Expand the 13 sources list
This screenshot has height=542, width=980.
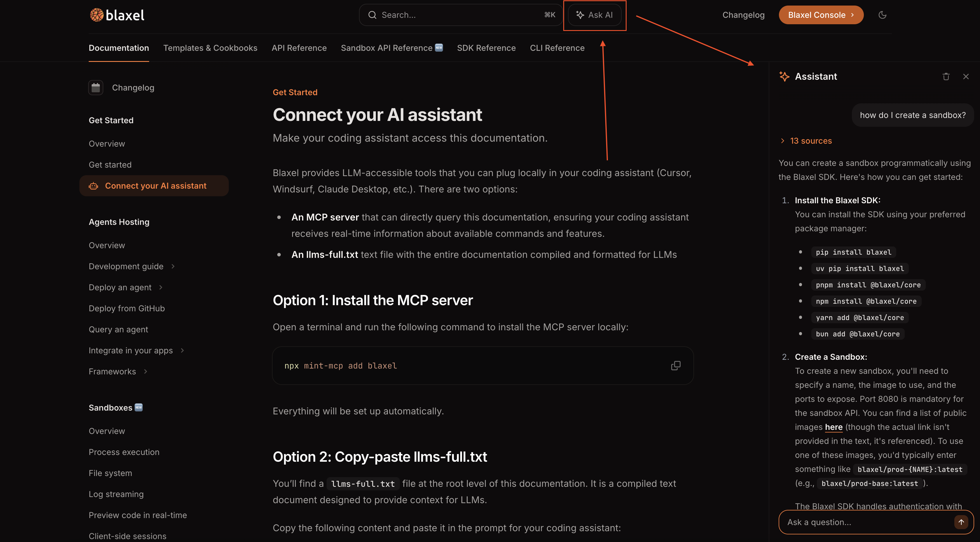(805, 141)
